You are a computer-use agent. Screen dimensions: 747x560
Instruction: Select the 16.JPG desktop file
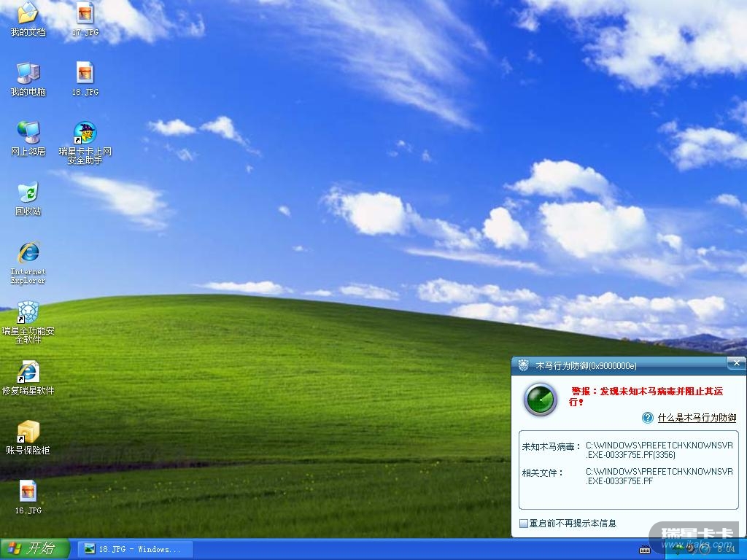(x=28, y=497)
